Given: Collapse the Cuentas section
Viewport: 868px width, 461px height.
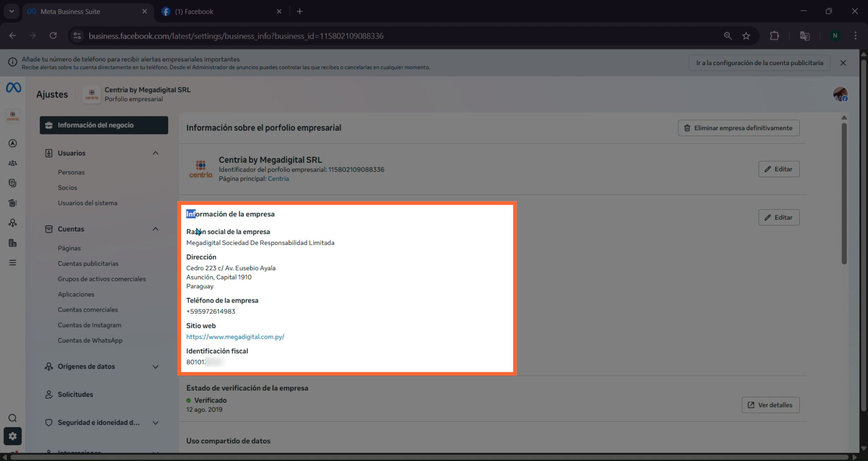Looking at the screenshot, I should click(x=155, y=229).
